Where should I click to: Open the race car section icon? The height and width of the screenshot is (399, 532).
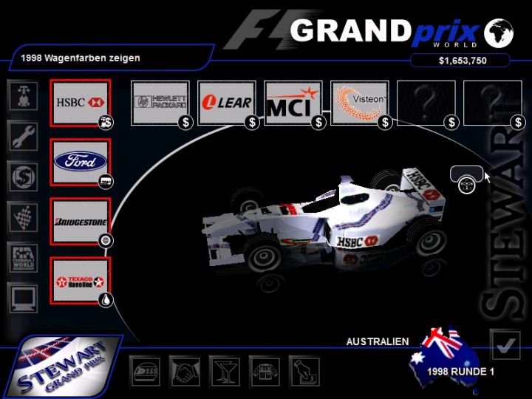click(x=22, y=95)
